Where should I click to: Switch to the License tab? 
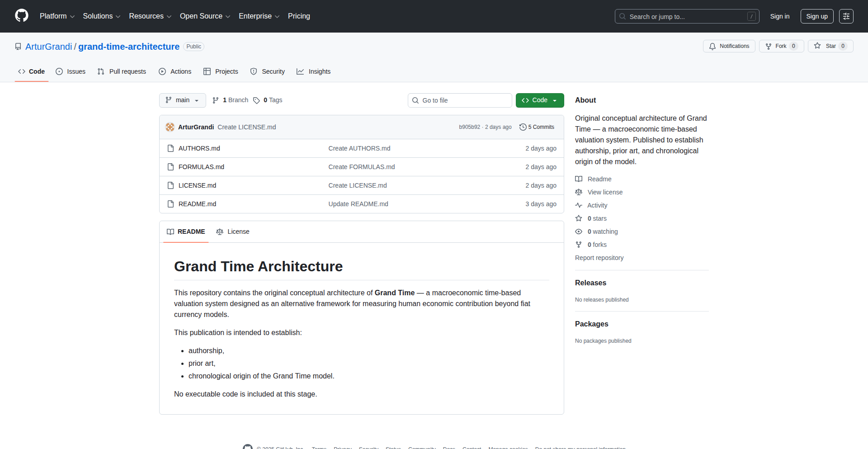click(233, 232)
